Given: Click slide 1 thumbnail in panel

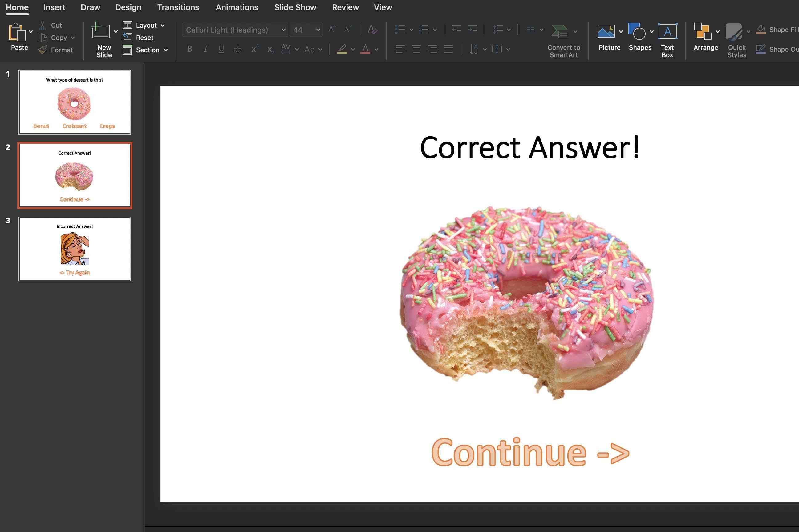Looking at the screenshot, I should (74, 102).
